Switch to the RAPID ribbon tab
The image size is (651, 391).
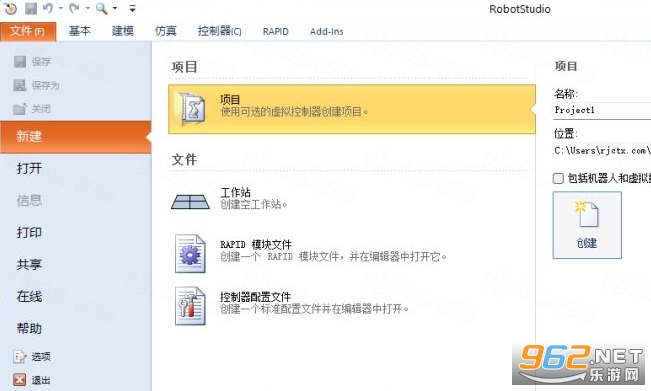276,32
